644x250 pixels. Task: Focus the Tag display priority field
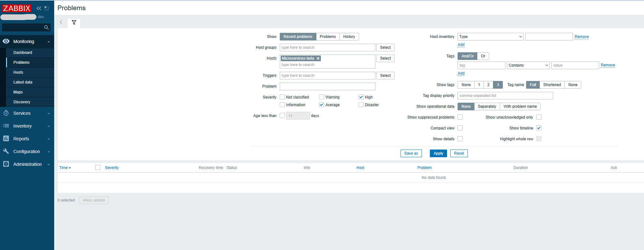pyautogui.click(x=505, y=96)
